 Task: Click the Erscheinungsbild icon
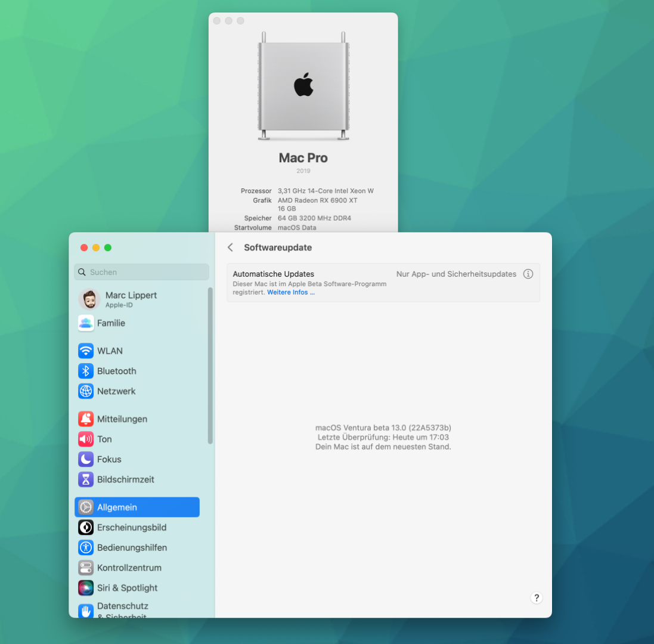[85, 527]
